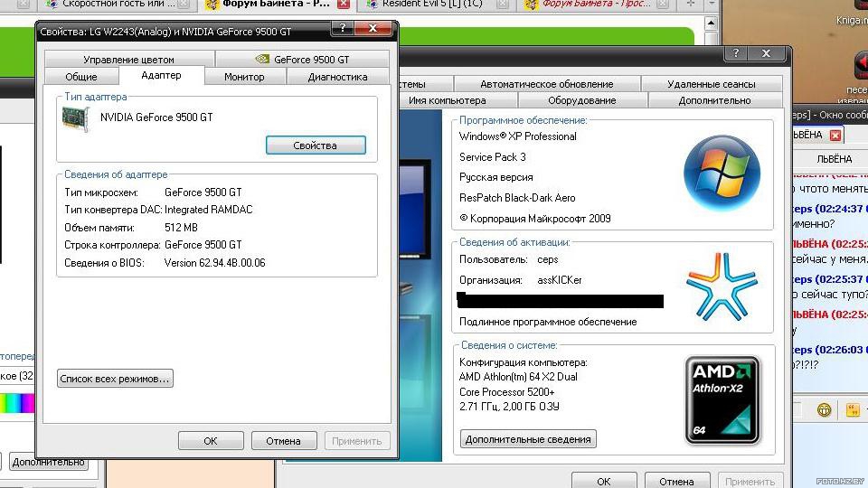The height and width of the screenshot is (488, 868).
Task: Close the LG W2243 properties dialog
Action: (373, 28)
